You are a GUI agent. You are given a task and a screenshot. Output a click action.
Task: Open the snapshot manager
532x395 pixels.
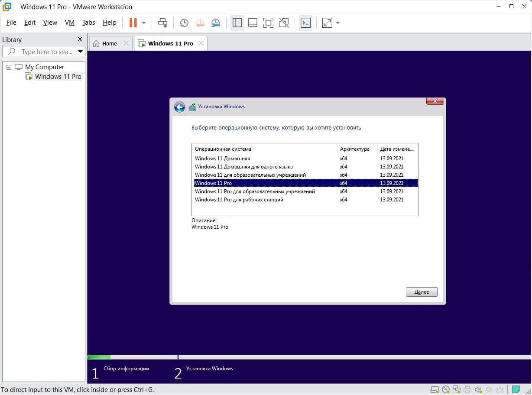[x=215, y=23]
